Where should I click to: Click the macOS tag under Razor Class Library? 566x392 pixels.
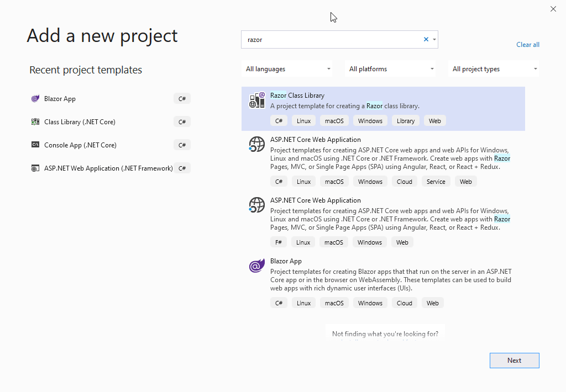334,121
